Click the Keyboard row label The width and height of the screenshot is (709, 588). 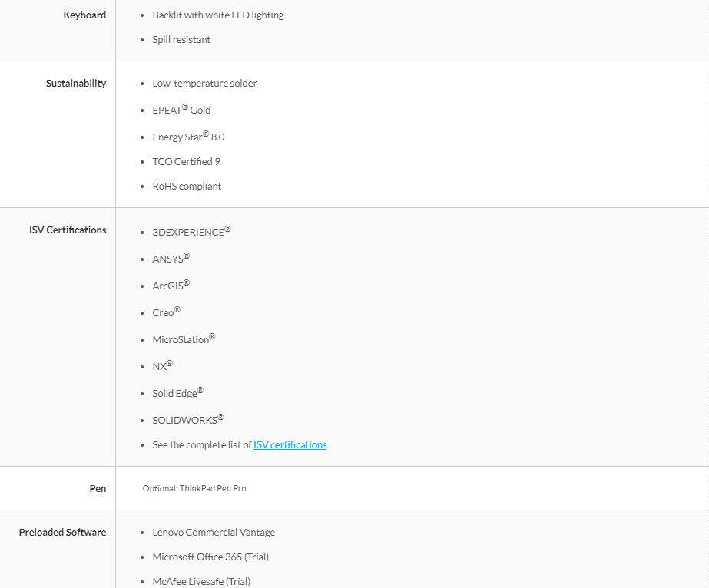click(x=84, y=15)
